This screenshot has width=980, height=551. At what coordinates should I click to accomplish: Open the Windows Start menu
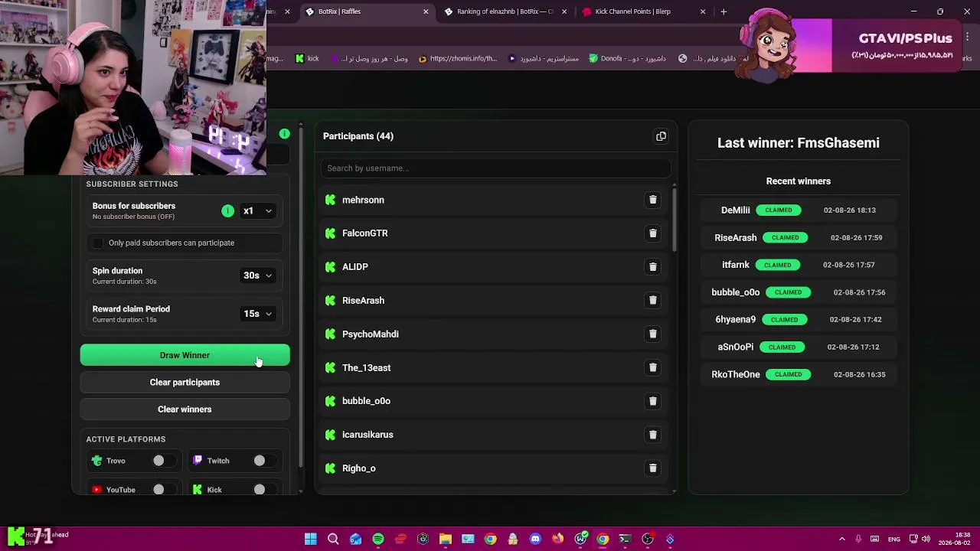[x=311, y=539]
